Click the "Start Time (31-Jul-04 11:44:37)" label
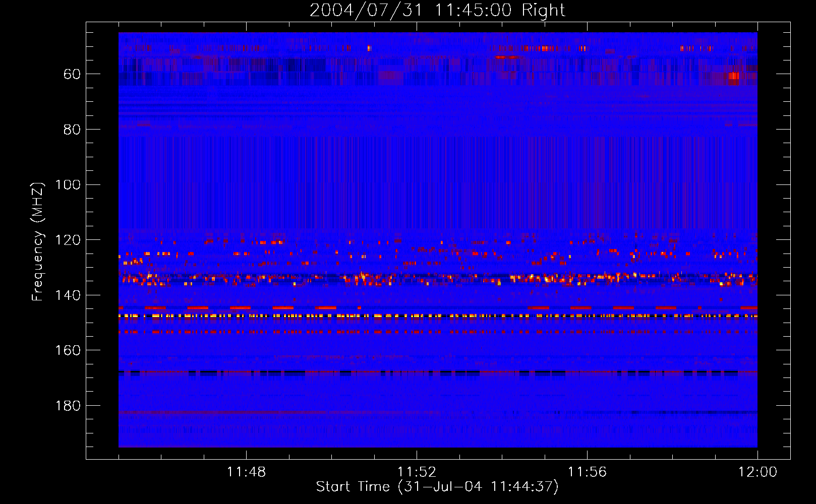The width and height of the screenshot is (816, 504). point(437,486)
